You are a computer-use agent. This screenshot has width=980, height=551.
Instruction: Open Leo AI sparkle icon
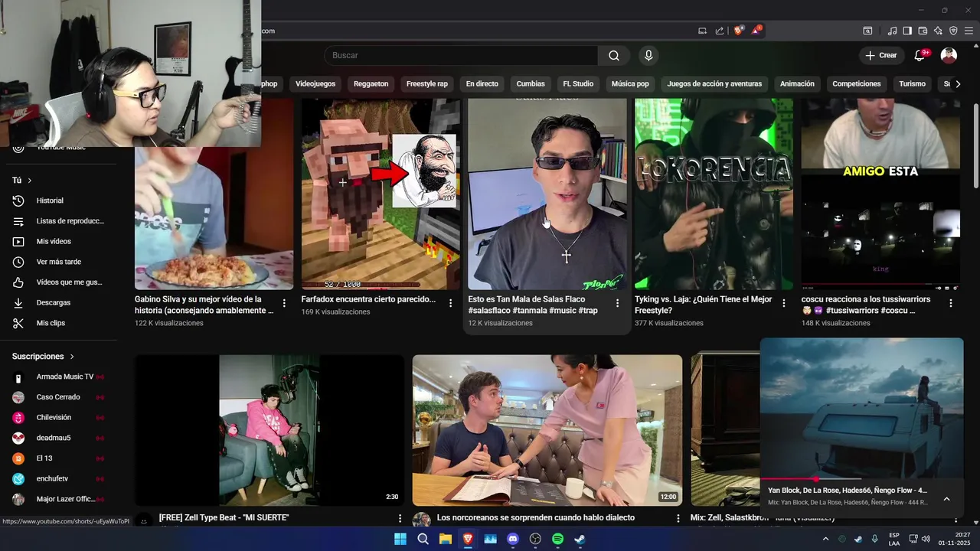938,31
